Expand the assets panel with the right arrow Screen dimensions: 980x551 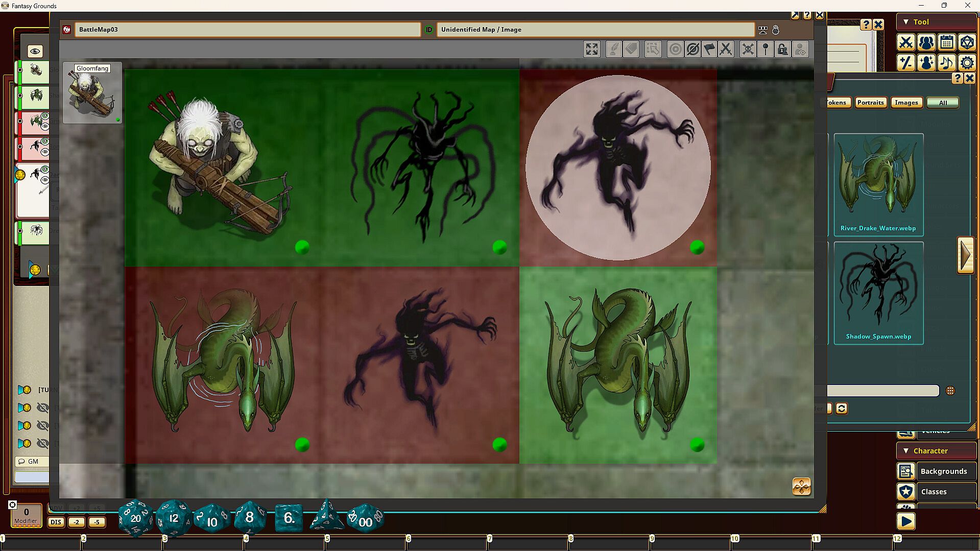tap(965, 255)
